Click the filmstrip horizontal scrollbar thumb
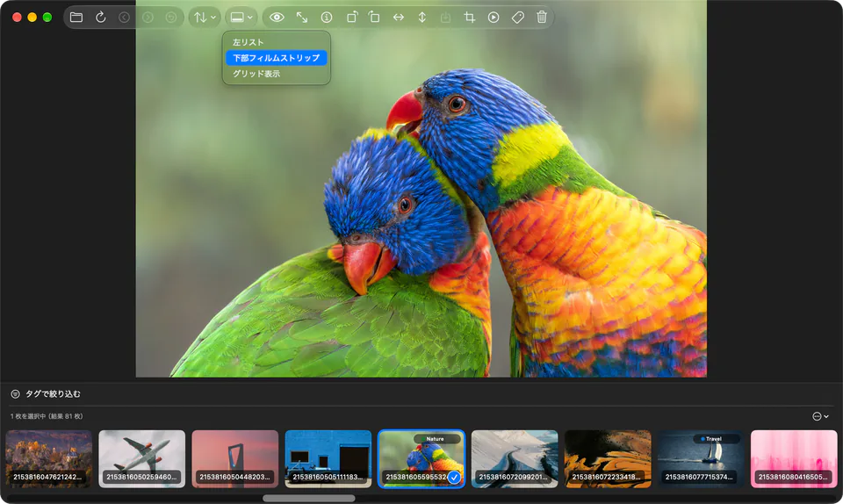This screenshot has width=843, height=504. tap(308, 498)
